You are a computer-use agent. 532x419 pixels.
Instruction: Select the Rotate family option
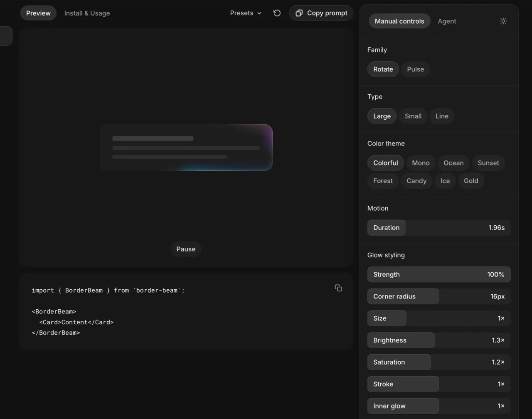pos(383,69)
